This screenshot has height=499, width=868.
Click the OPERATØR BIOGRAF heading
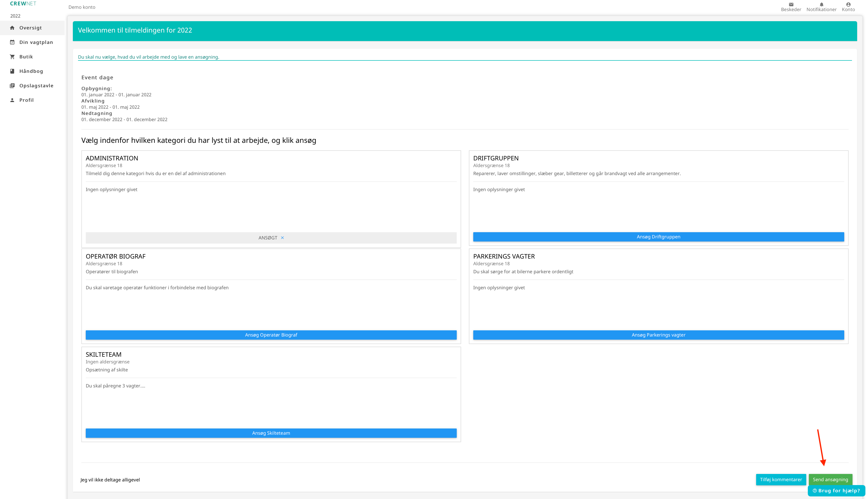(115, 256)
